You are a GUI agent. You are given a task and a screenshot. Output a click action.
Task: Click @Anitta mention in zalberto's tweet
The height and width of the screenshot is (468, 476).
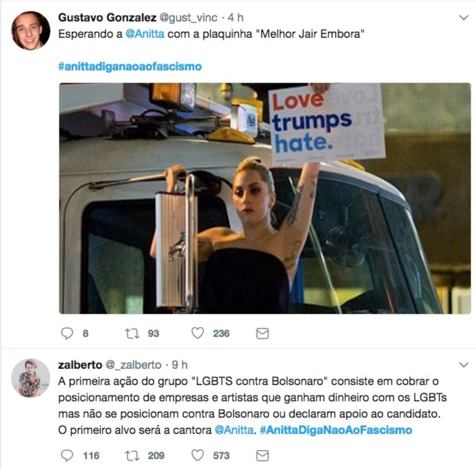233,430
